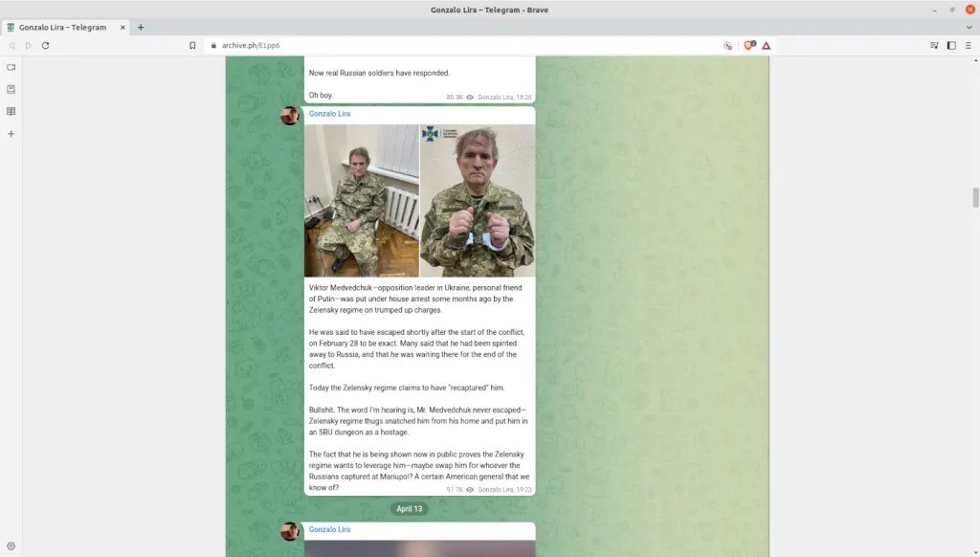Add a sidebar item with the plus icon
The image size is (980, 557).
(11, 134)
